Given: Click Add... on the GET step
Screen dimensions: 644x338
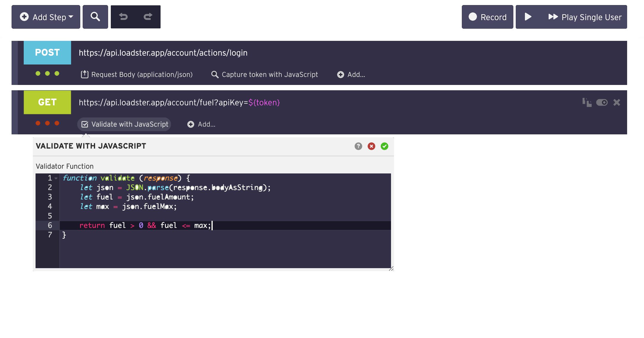Looking at the screenshot, I should (x=201, y=124).
